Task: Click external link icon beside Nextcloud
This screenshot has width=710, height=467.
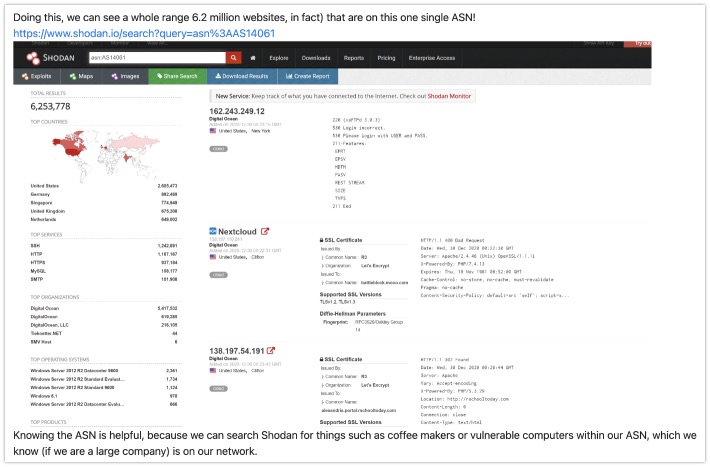Action: [x=265, y=231]
